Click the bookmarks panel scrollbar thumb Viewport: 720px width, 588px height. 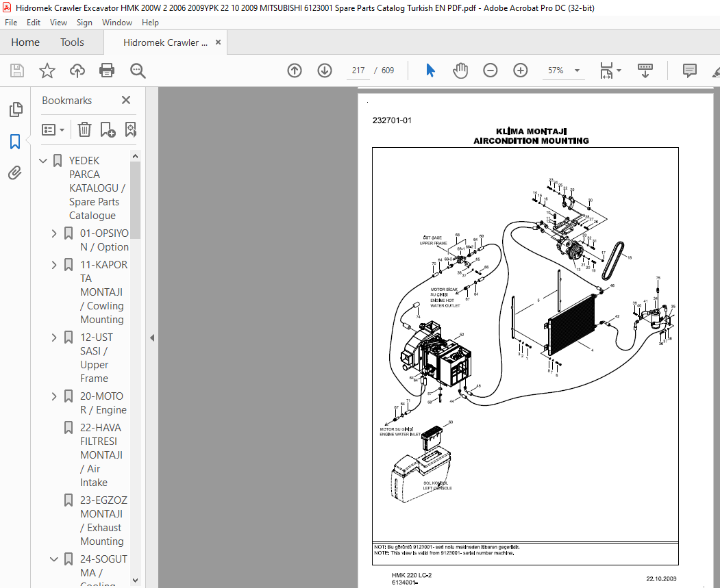[x=135, y=199]
